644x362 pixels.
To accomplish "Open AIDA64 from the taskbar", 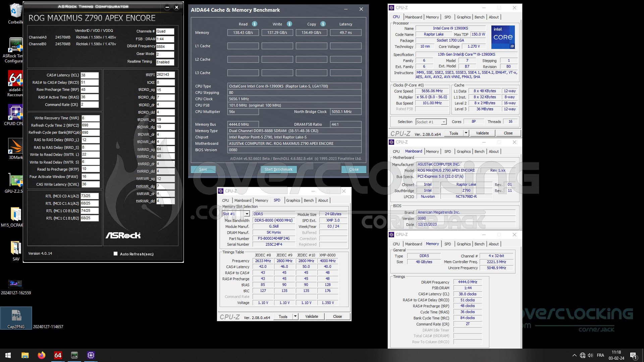I will pyautogui.click(x=58, y=355).
